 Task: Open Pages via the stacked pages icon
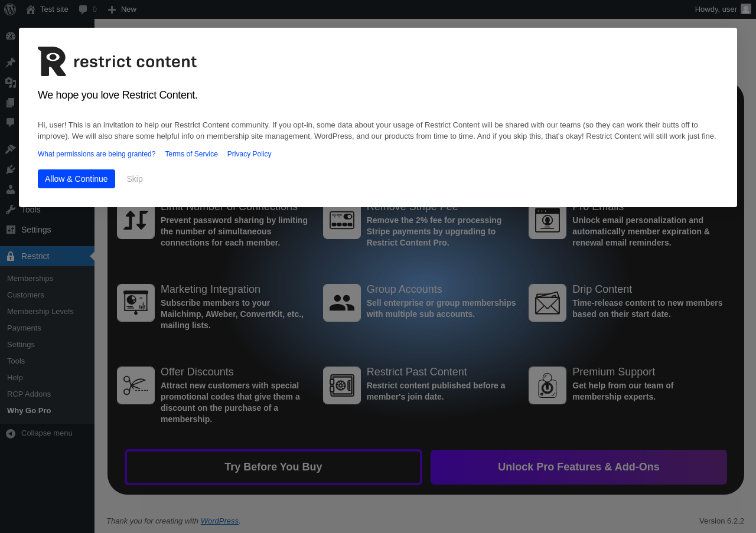click(11, 103)
